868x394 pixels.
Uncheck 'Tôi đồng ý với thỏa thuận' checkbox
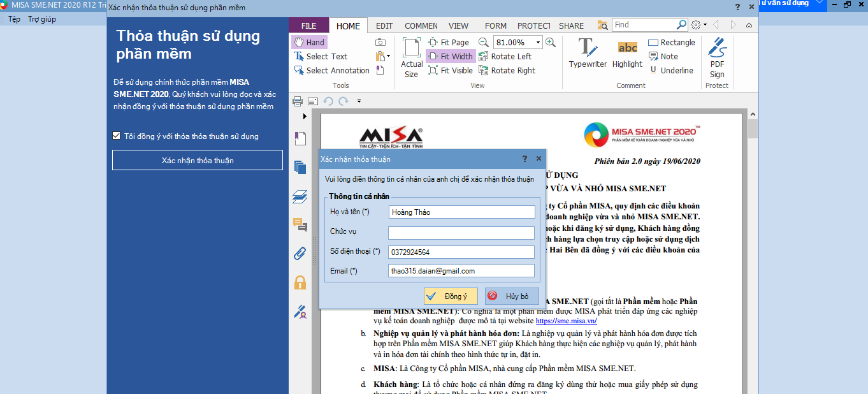[116, 136]
